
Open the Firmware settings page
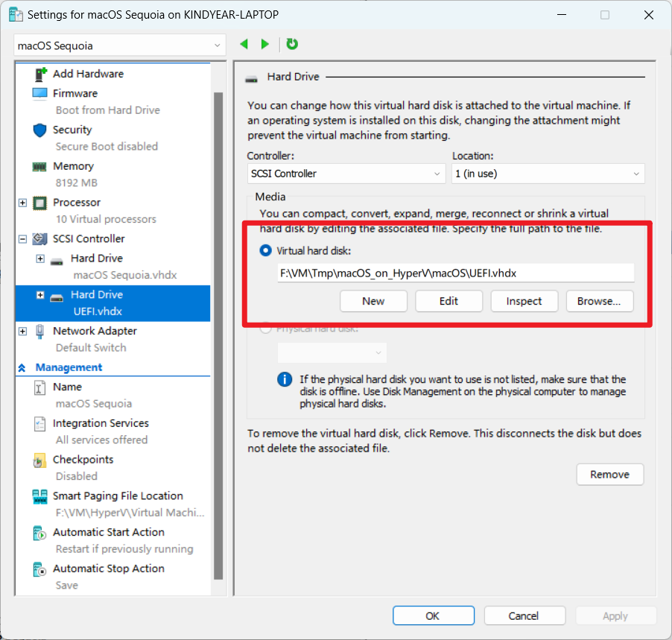click(x=75, y=93)
